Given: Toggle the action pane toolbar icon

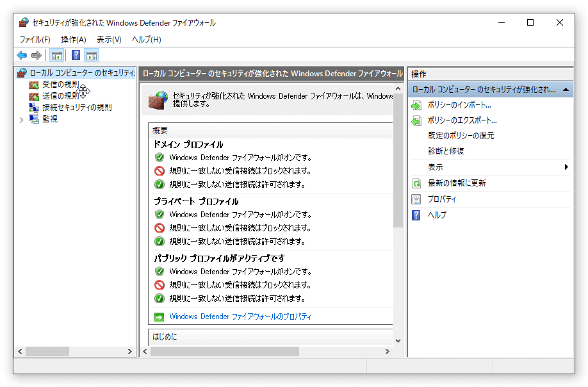Looking at the screenshot, I should click(92, 56).
